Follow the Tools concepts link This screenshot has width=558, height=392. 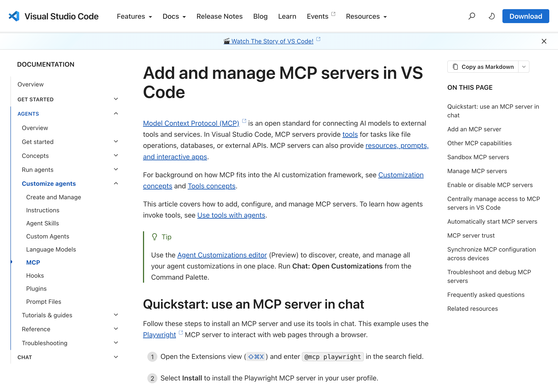(x=212, y=186)
